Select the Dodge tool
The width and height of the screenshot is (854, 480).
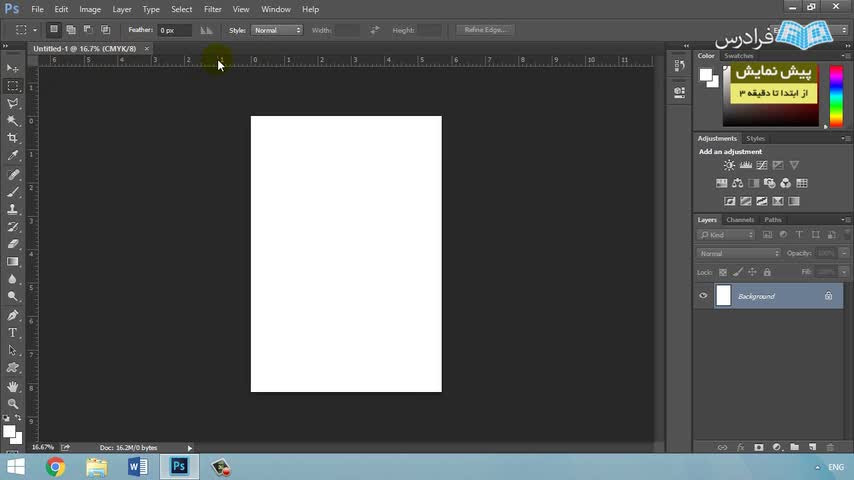[13, 296]
